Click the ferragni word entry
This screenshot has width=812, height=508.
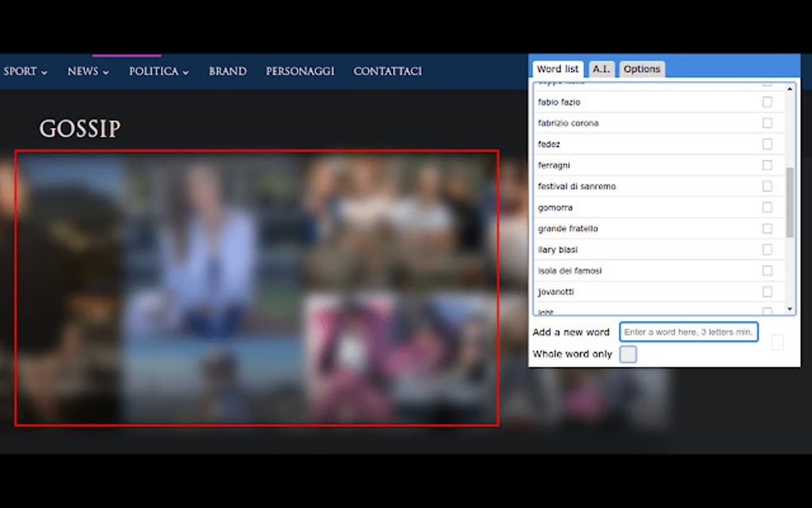[x=553, y=165]
